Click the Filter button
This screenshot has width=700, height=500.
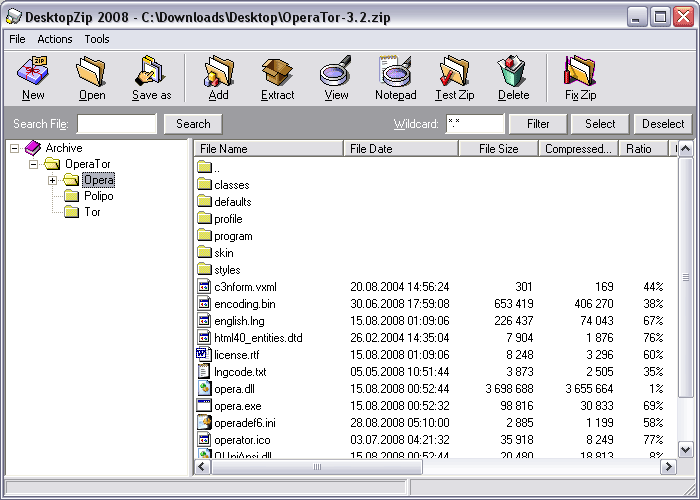point(538,124)
